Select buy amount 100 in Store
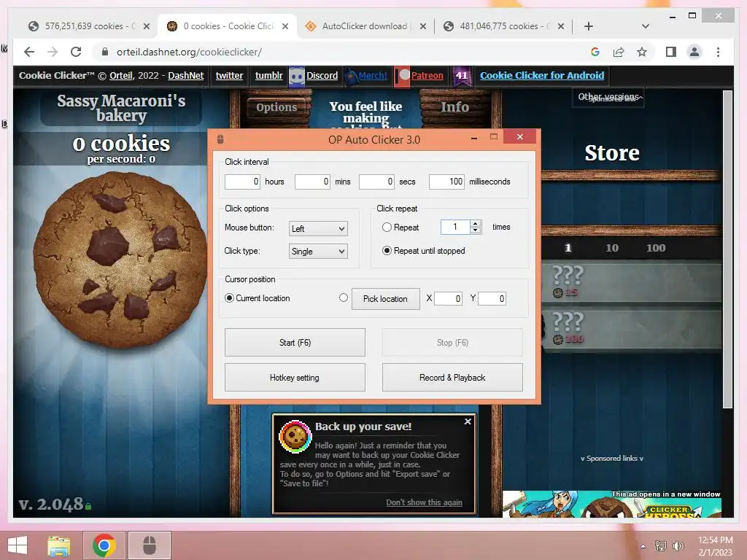Viewport: 747px width, 560px height. pos(656,248)
